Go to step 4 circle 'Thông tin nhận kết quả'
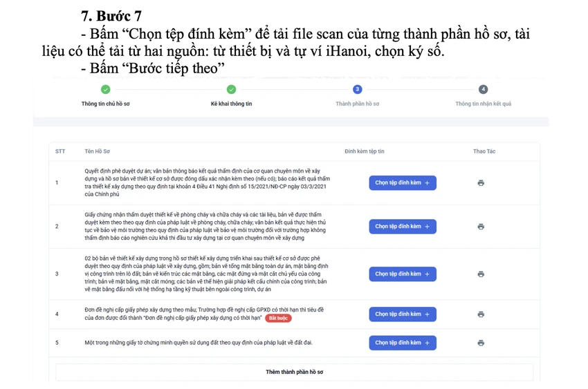This screenshot has height=389, width=588. click(483, 90)
